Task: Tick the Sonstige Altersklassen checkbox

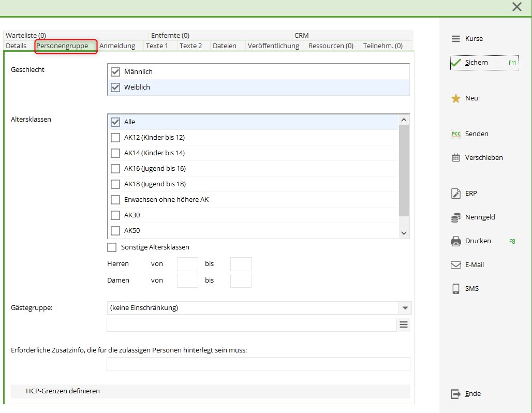Action: tap(112, 247)
